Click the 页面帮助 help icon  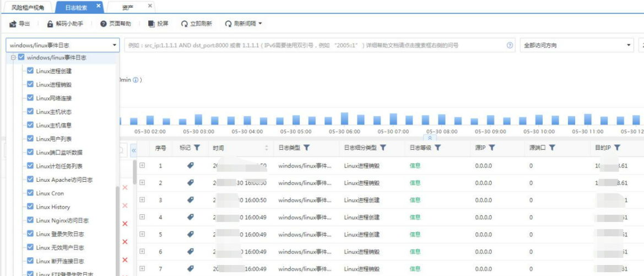(104, 24)
